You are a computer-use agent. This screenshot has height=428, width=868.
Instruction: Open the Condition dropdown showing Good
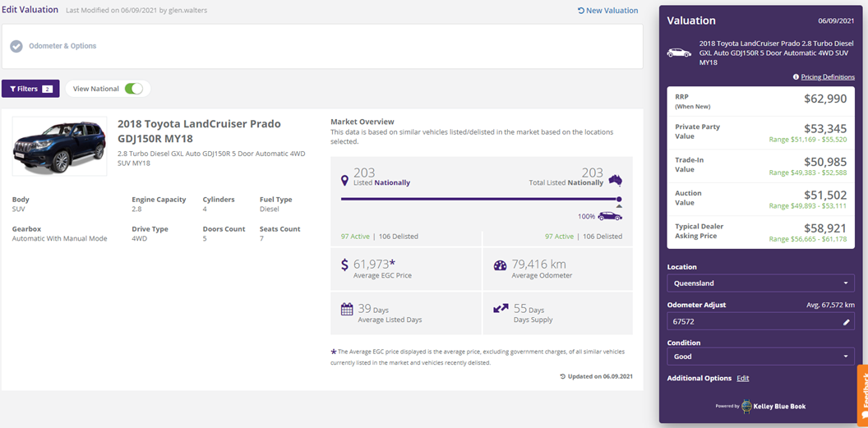(760, 356)
